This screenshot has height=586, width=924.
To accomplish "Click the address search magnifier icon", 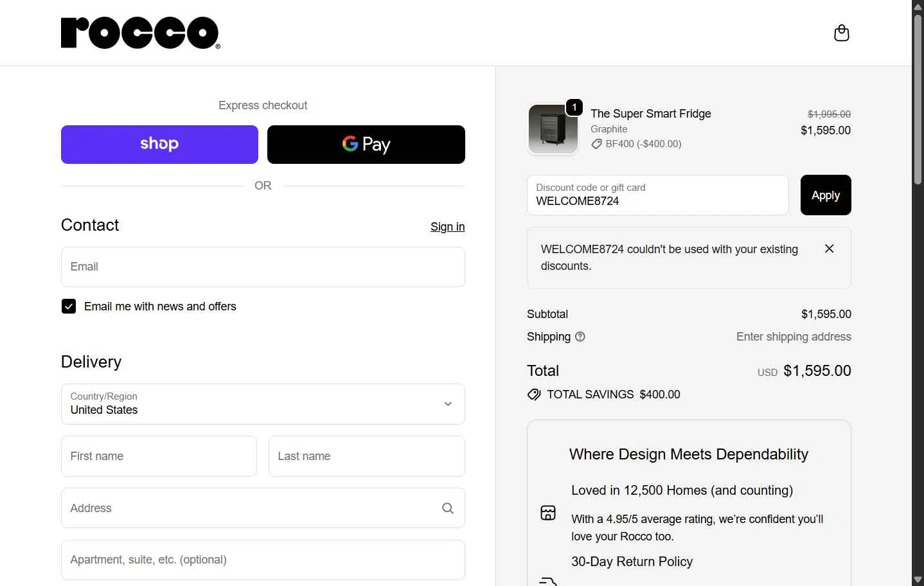I will [x=448, y=508].
